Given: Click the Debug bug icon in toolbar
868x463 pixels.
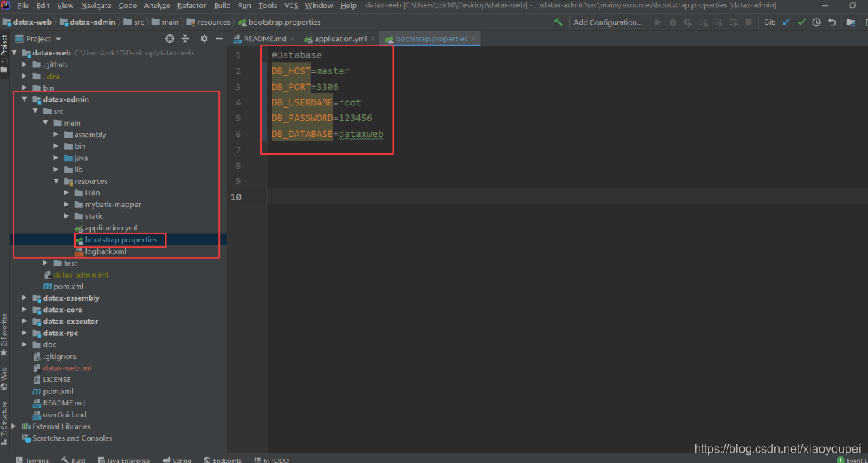Looking at the screenshot, I should [673, 22].
